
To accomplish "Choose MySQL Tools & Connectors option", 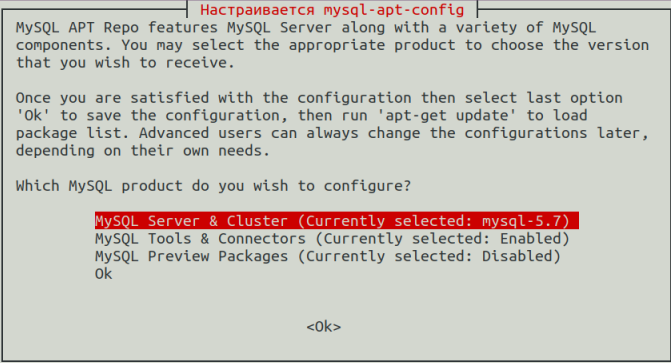I will [x=332, y=238].
